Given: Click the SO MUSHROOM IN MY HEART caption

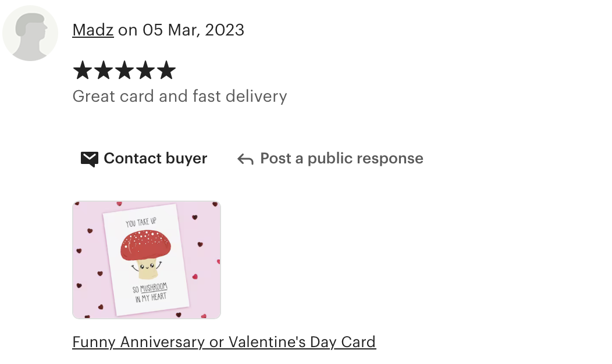Looking at the screenshot, I should (x=150, y=293).
